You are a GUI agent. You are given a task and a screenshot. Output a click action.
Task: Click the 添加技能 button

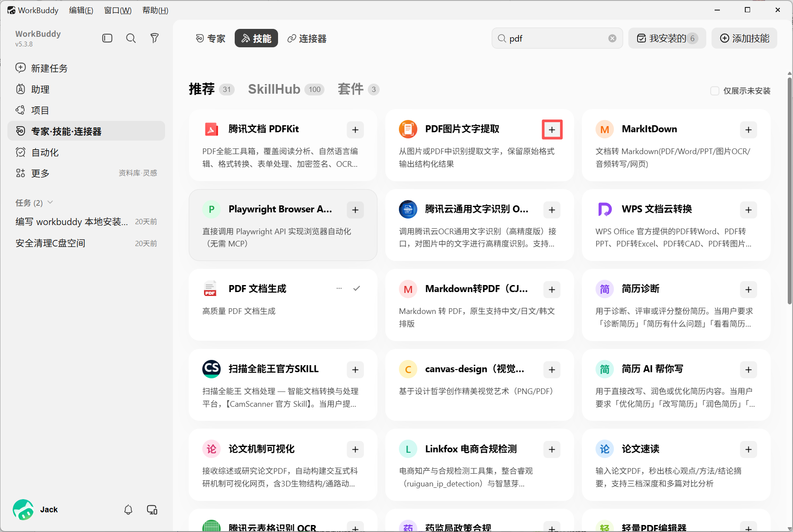pos(744,39)
